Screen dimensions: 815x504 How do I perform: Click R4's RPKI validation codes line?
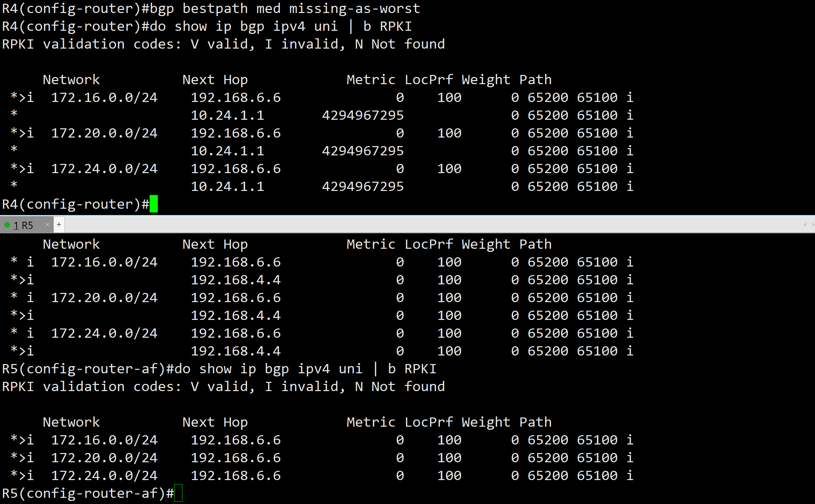click(223, 44)
